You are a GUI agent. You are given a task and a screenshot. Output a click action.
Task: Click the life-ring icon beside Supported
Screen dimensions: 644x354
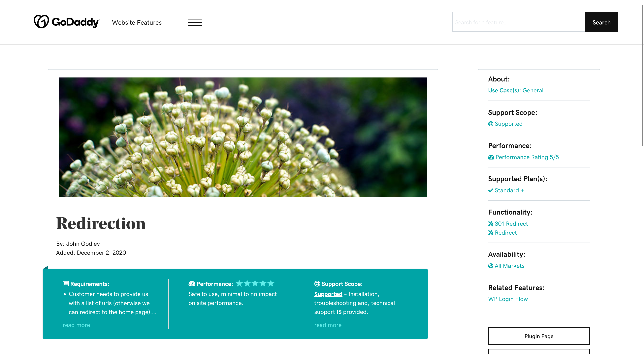491,124
